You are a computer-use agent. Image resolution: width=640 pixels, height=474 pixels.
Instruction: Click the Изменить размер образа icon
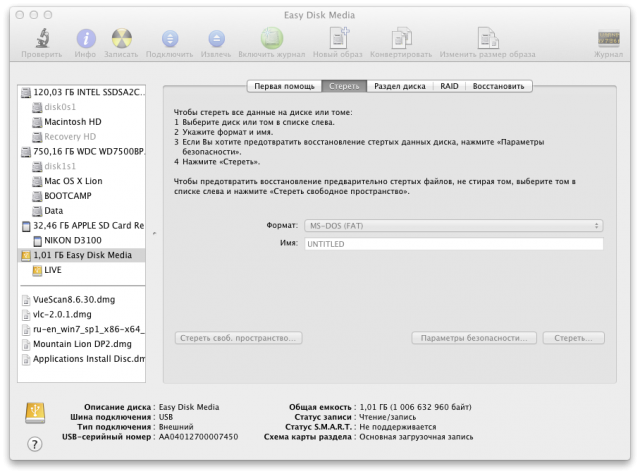coord(471,38)
